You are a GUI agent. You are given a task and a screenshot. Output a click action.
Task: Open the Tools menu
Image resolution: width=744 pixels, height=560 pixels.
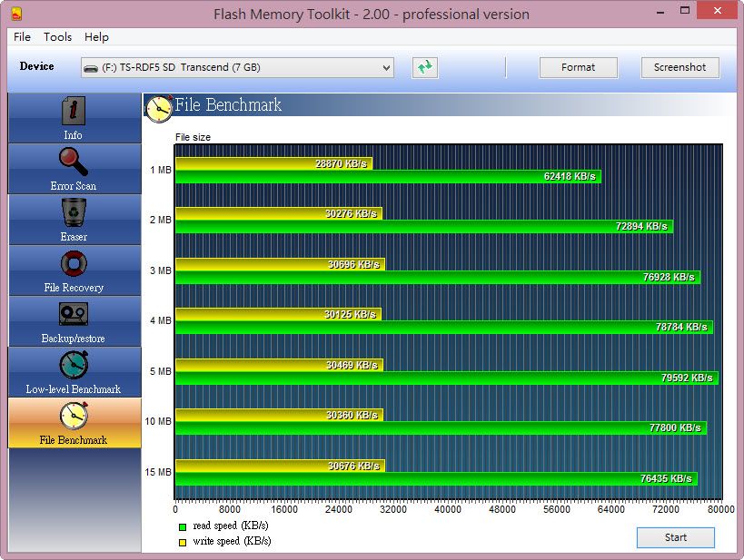click(57, 37)
